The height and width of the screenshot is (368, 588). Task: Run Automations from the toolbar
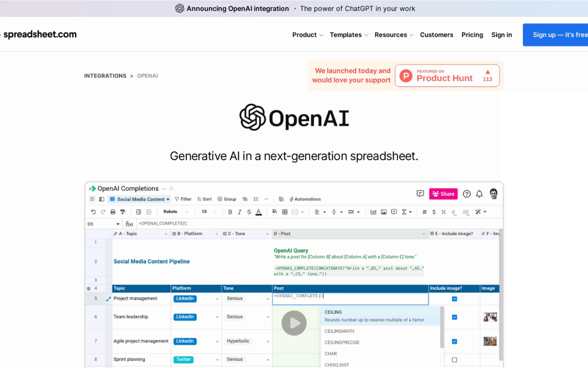point(305,199)
